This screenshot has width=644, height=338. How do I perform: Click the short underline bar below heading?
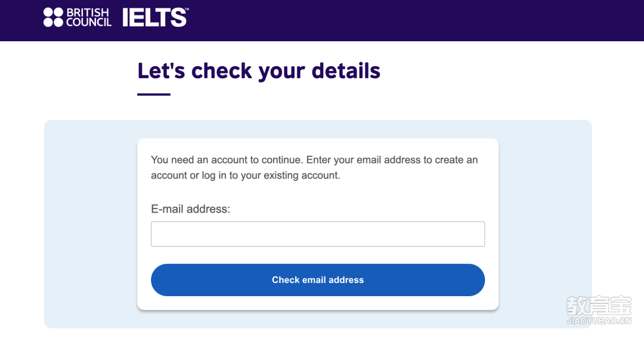click(x=154, y=94)
